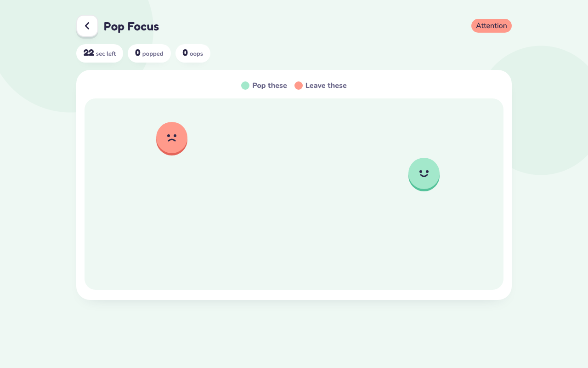Click the popped score counter
The image size is (588, 368).
(x=149, y=53)
